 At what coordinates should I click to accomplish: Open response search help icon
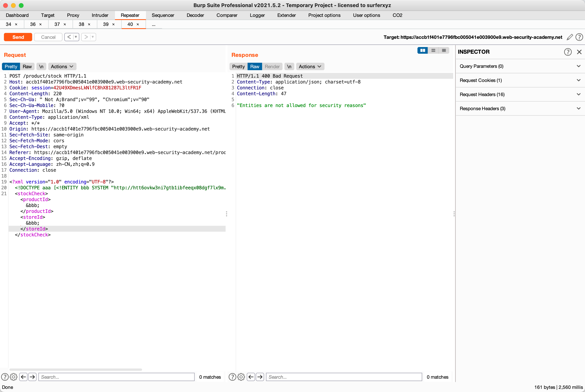pos(232,377)
